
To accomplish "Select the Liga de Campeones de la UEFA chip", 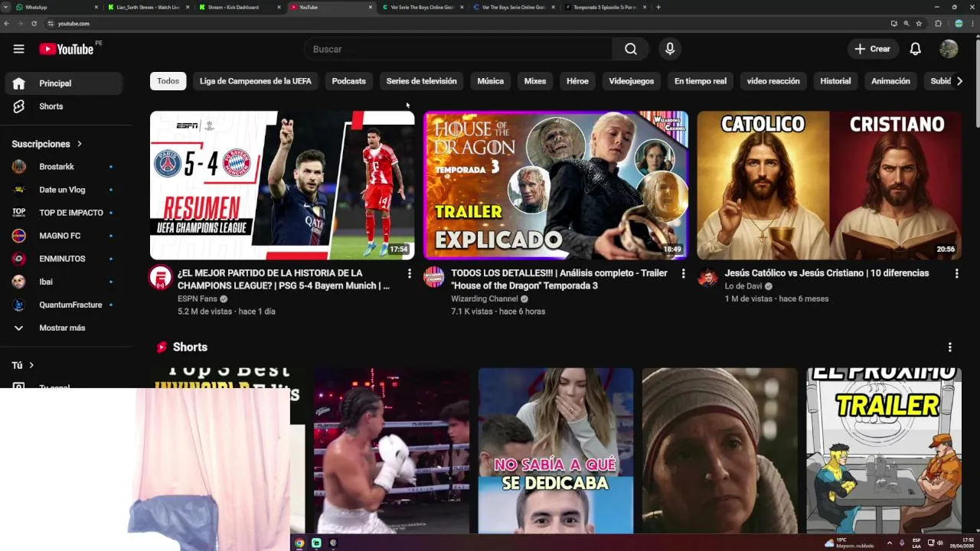I will [x=256, y=81].
